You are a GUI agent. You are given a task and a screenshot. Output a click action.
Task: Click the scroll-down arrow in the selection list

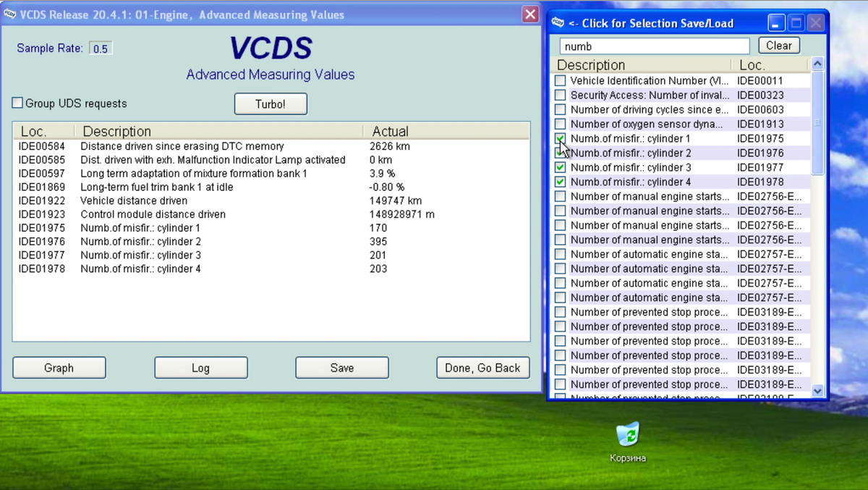817,391
